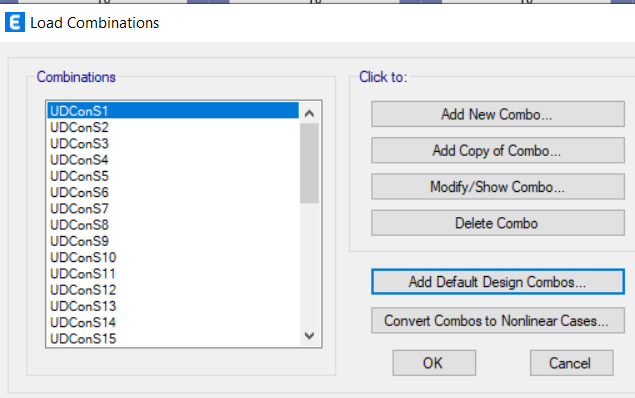Select the UDConS11 combination
Viewport: 635px width, 398px height.
[173, 273]
